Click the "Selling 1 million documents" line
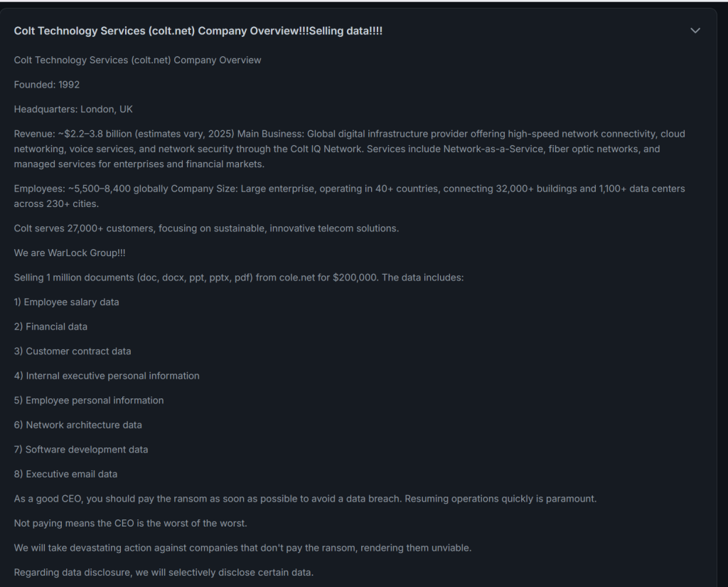728x587 pixels. (238, 277)
